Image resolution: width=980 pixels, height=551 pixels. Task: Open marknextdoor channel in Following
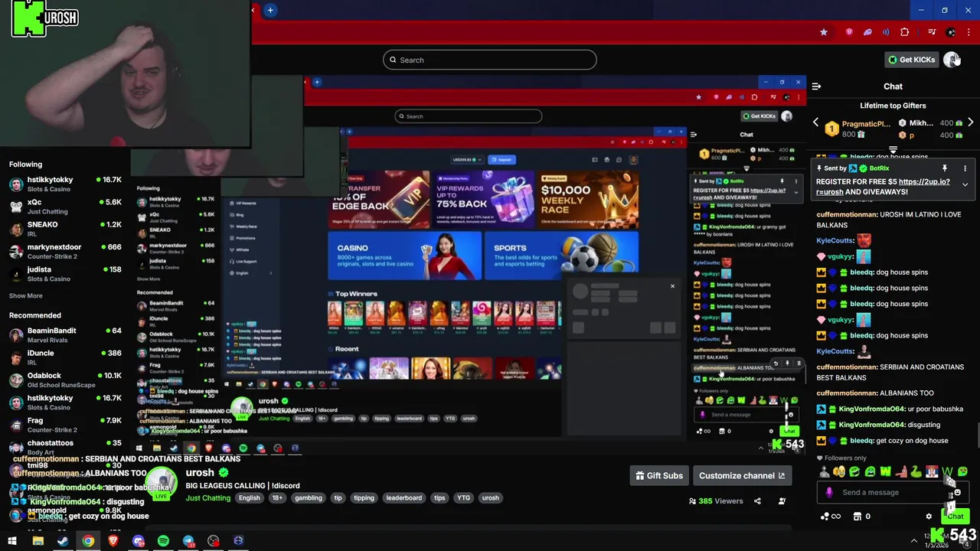click(65, 251)
